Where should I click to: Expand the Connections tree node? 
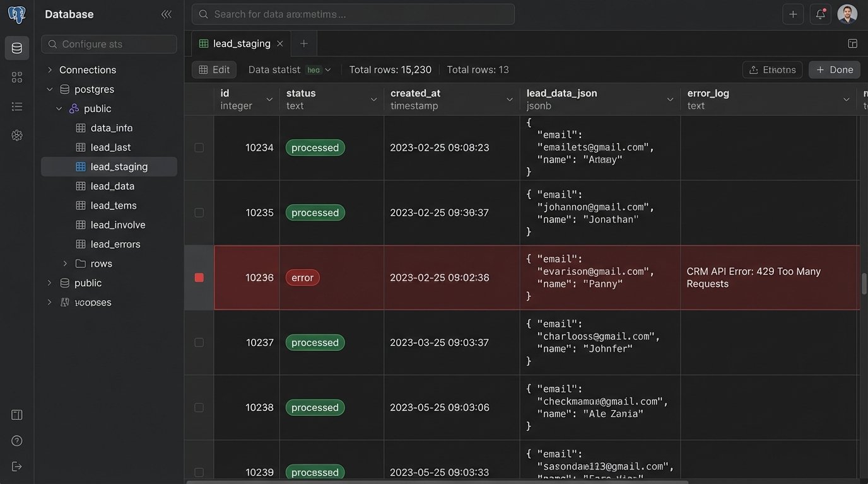[50, 70]
